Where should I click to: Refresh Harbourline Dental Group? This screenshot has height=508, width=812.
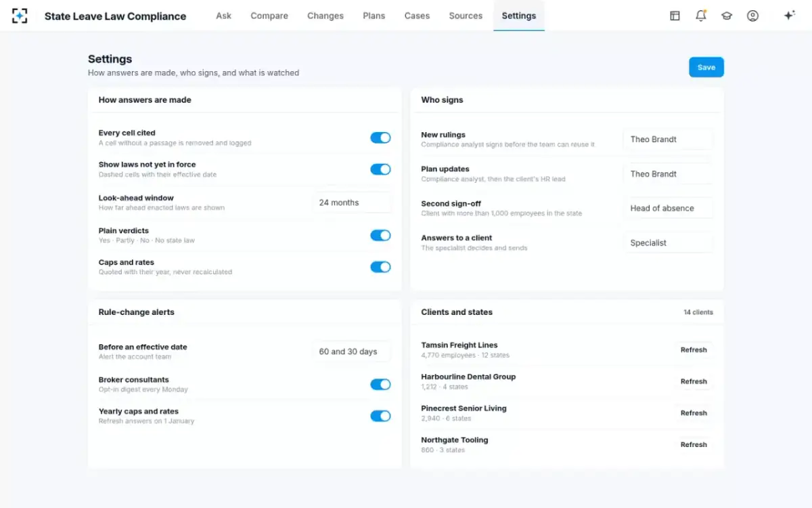click(694, 381)
